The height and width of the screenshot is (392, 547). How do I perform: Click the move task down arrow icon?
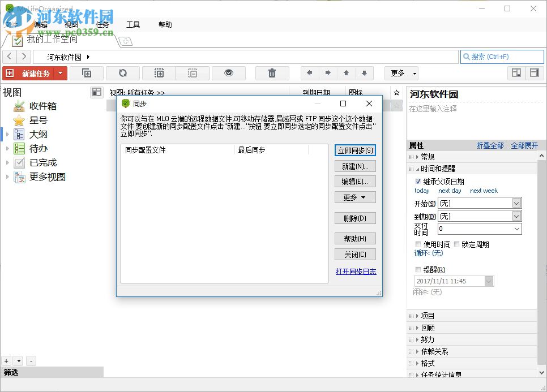[x=365, y=72]
